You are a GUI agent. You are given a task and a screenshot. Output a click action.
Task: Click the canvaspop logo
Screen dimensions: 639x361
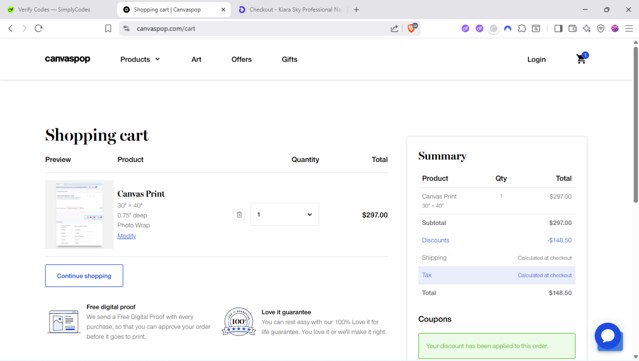click(68, 59)
